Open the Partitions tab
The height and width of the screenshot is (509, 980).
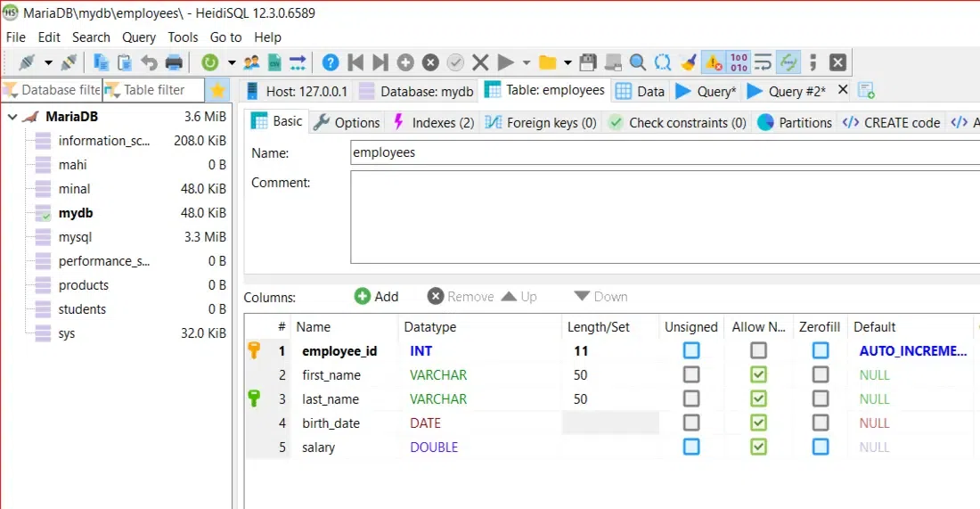click(795, 122)
